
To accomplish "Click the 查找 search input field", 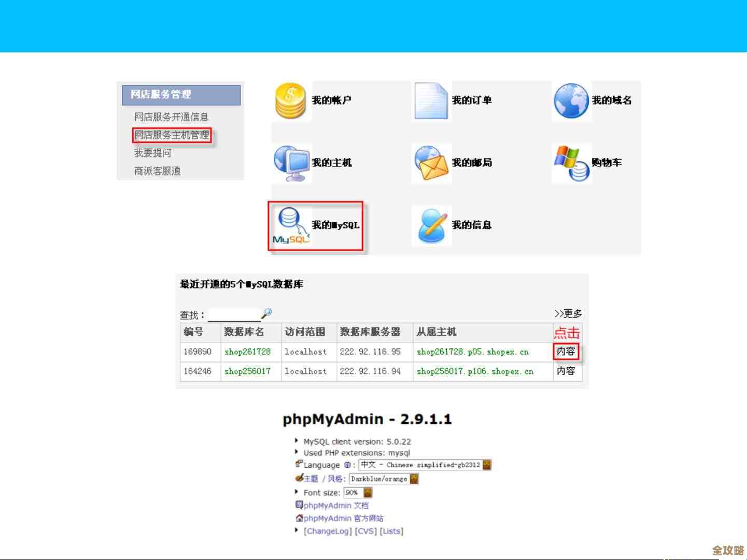I will pyautogui.click(x=233, y=313).
